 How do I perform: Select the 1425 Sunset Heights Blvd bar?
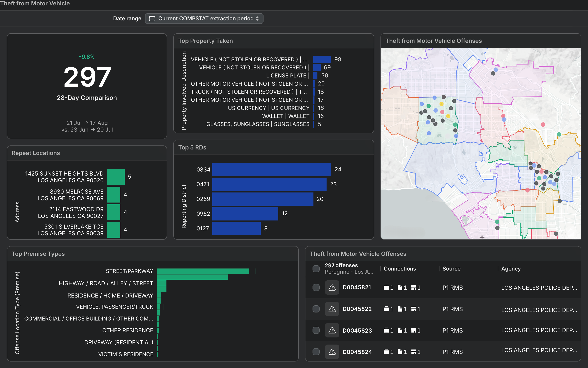point(116,177)
